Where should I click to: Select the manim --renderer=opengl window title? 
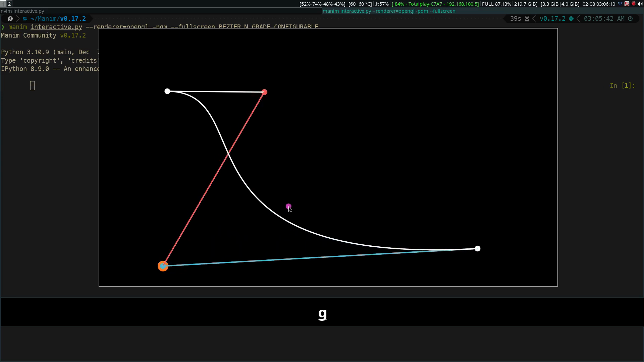point(389,11)
